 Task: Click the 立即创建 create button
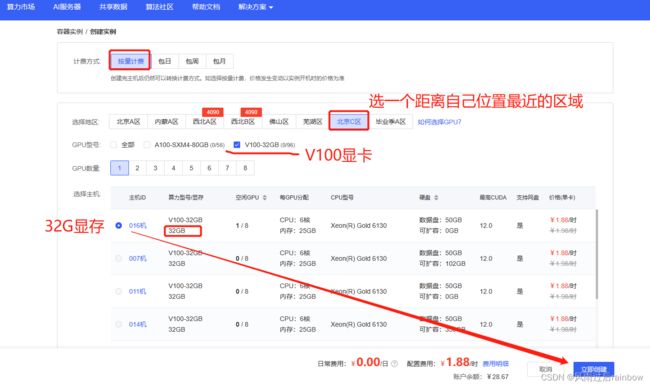coord(594,369)
